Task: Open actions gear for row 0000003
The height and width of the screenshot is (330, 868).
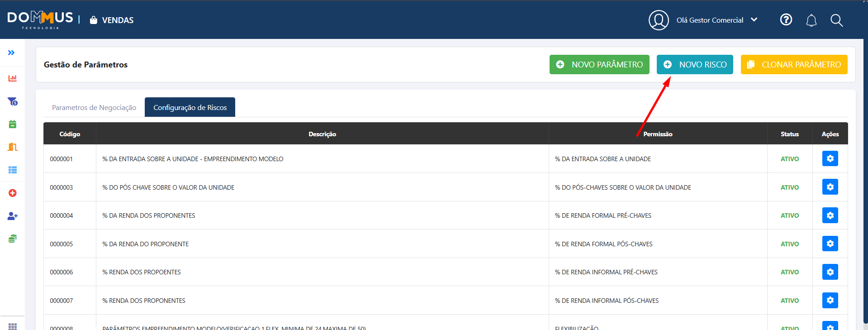Action: point(830,187)
